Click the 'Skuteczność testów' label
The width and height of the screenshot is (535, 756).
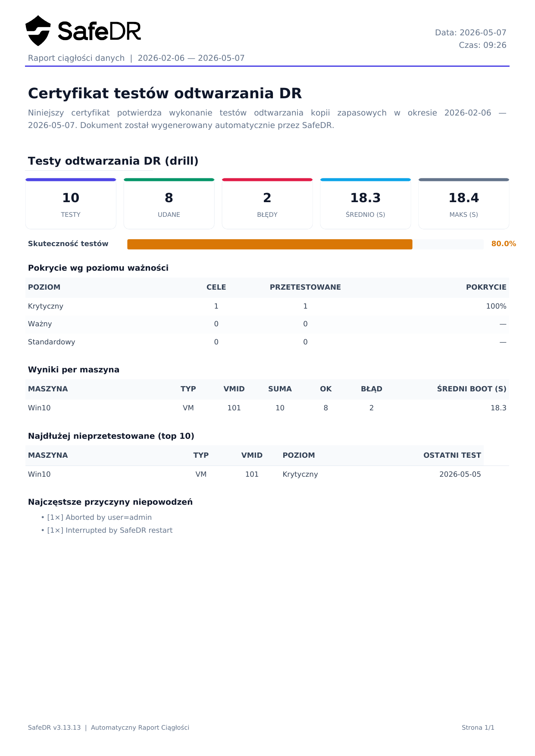coord(68,244)
